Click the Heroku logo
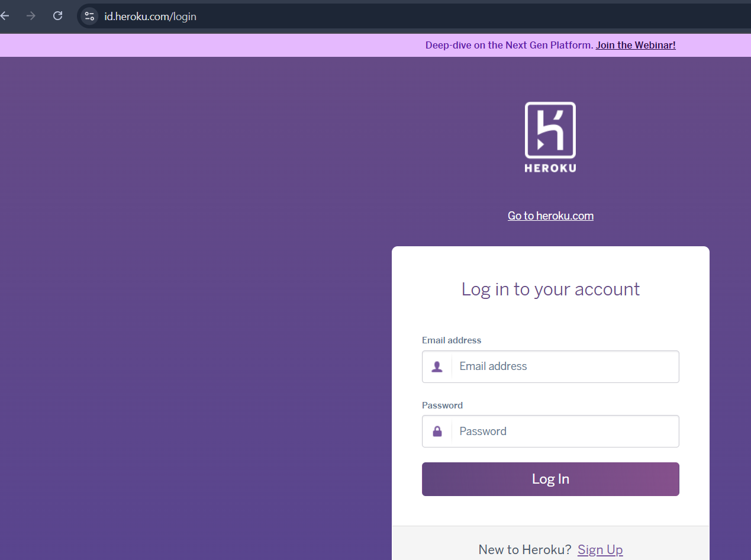The width and height of the screenshot is (751, 560). point(550,137)
